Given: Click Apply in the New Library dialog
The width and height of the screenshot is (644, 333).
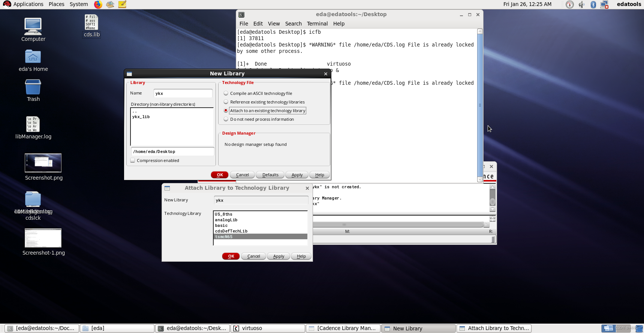Looking at the screenshot, I should pyautogui.click(x=297, y=175).
